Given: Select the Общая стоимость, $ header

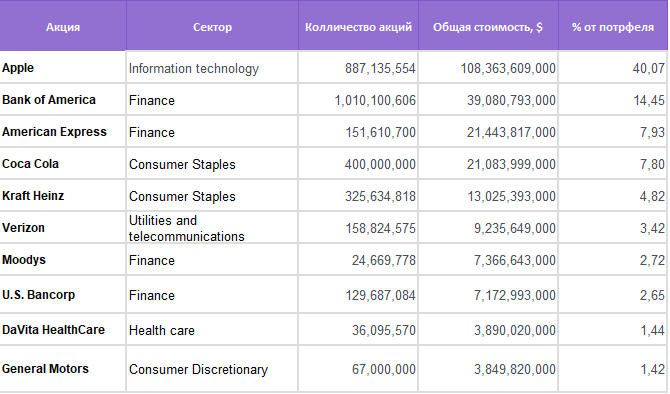Looking at the screenshot, I should point(488,26).
